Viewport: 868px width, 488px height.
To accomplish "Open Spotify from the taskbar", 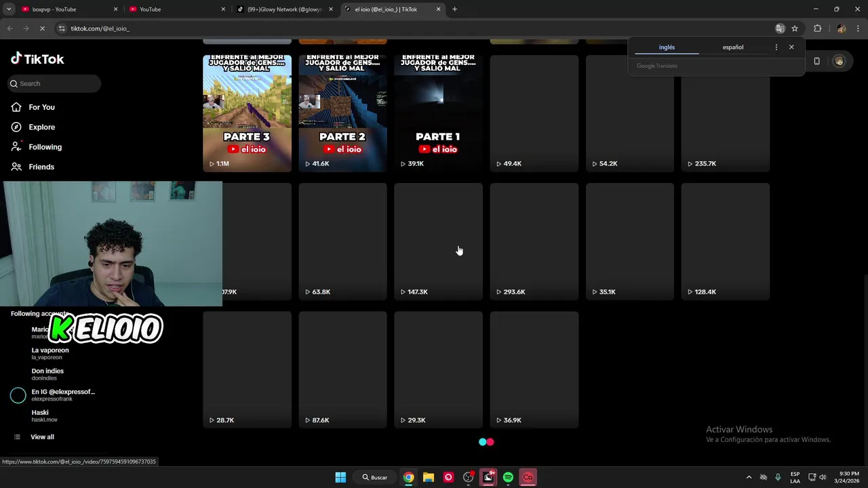I will click(508, 477).
